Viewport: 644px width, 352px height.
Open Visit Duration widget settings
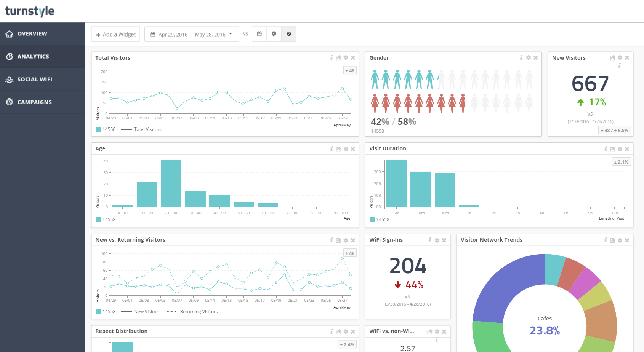click(620, 149)
